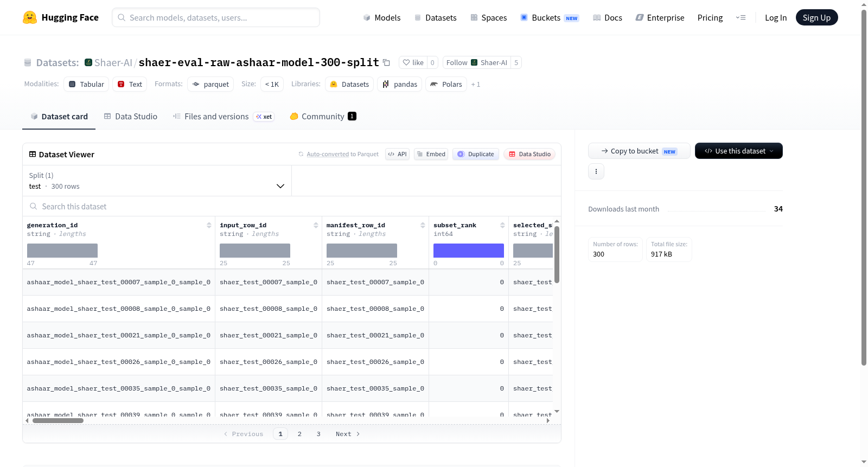Click the Embed button

click(431, 154)
